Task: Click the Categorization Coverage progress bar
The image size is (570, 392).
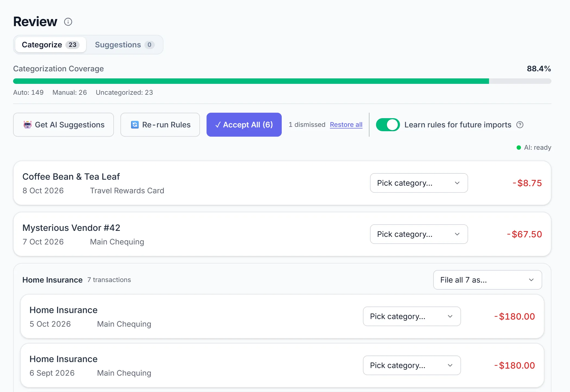Action: (282, 81)
